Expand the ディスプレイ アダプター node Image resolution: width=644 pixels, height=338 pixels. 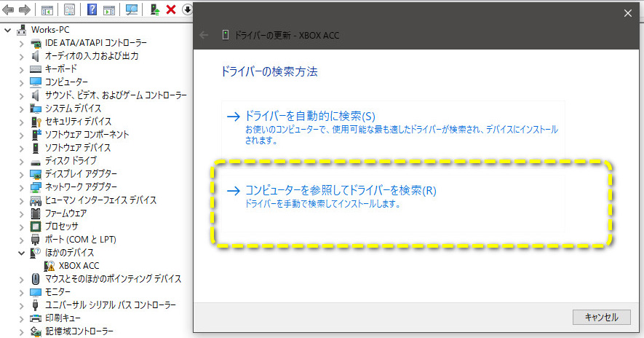21,174
